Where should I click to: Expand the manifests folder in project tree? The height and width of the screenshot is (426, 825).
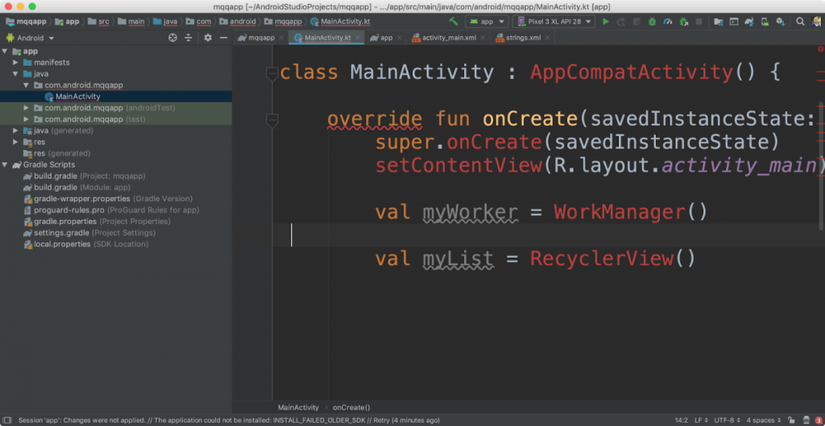pyautogui.click(x=16, y=62)
